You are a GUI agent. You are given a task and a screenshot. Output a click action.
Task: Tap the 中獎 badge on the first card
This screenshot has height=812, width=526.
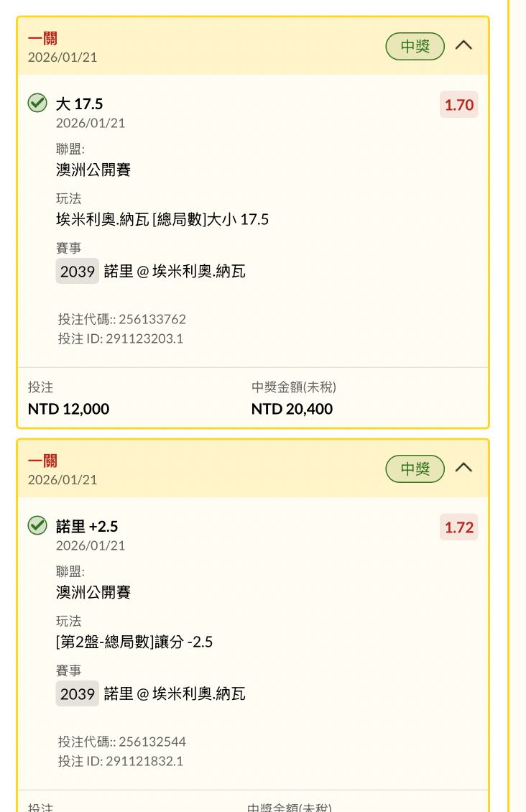[x=415, y=47]
